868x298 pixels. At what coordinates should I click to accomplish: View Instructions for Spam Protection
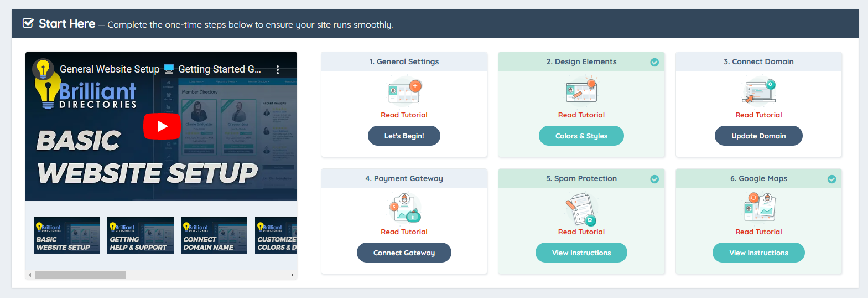(581, 253)
